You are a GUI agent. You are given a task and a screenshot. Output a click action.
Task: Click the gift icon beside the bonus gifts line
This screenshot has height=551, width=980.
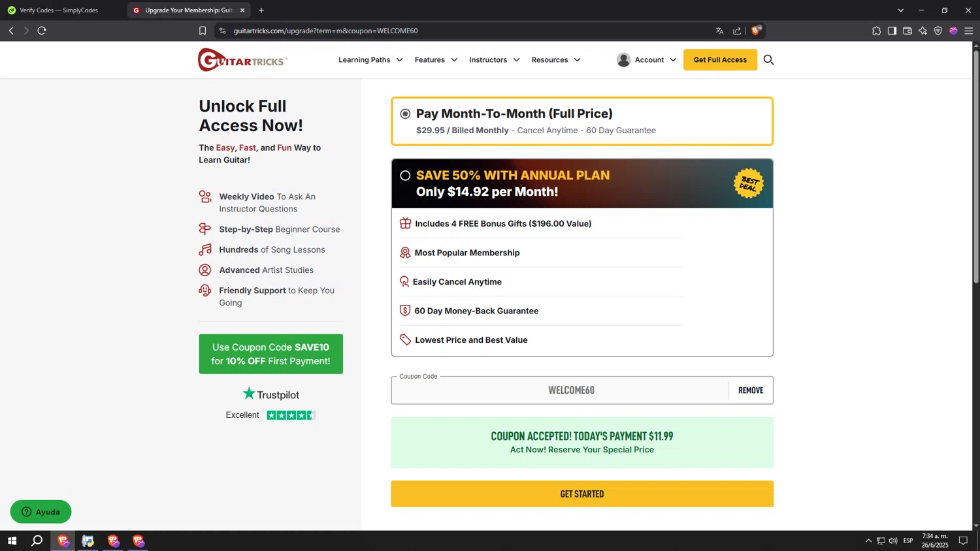click(405, 223)
